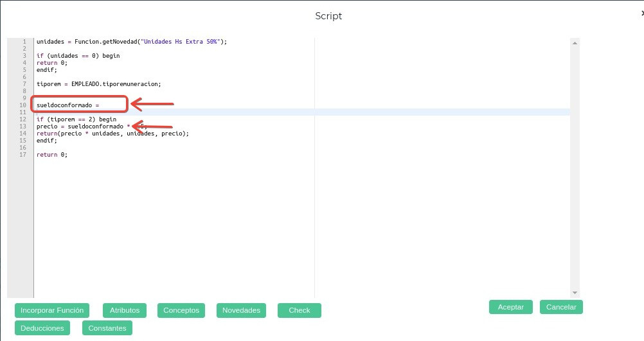Click the editor scrollbar up arrow

[x=575, y=42]
